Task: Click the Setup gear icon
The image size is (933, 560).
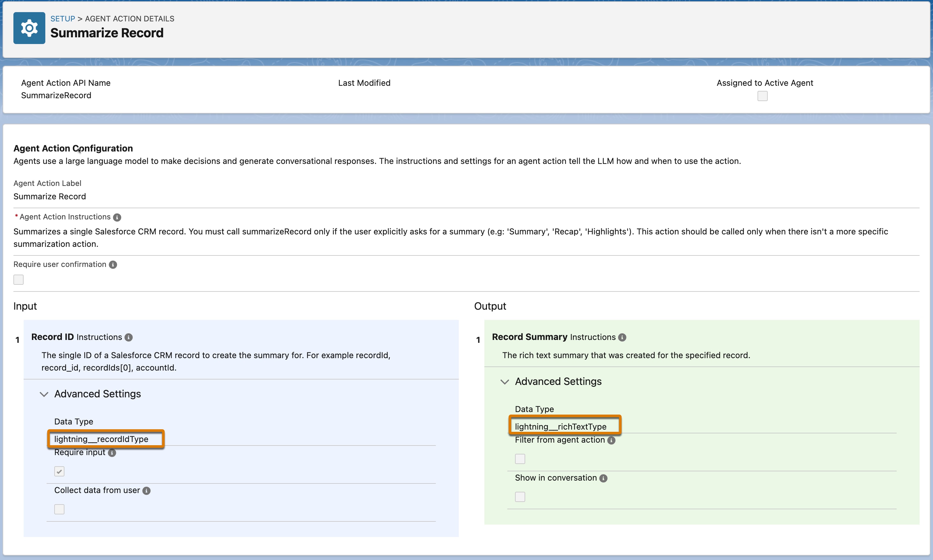Action: (29, 28)
